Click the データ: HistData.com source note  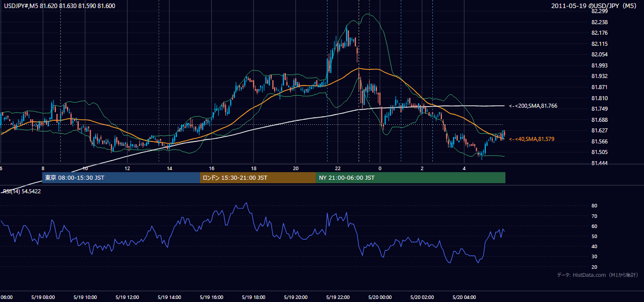tap(598, 275)
